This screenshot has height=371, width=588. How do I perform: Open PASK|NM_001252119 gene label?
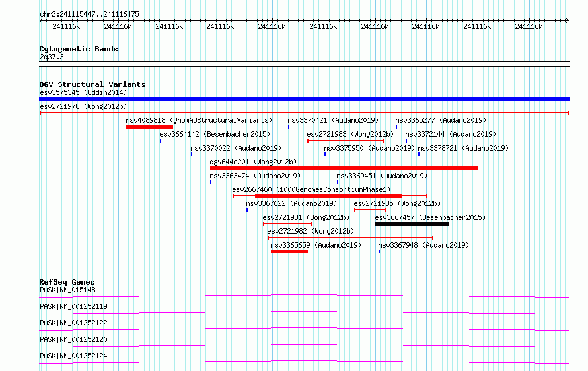(73, 306)
